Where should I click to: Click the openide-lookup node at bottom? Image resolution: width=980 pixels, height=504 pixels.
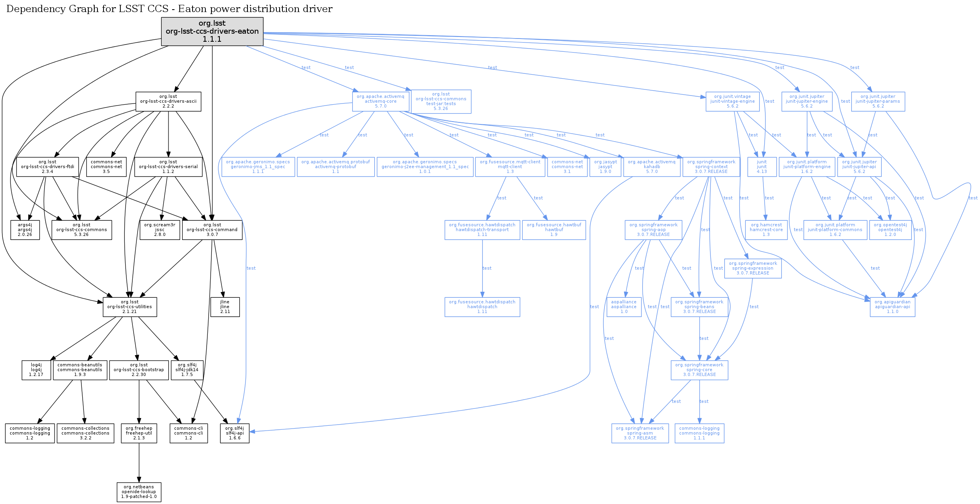139,492
